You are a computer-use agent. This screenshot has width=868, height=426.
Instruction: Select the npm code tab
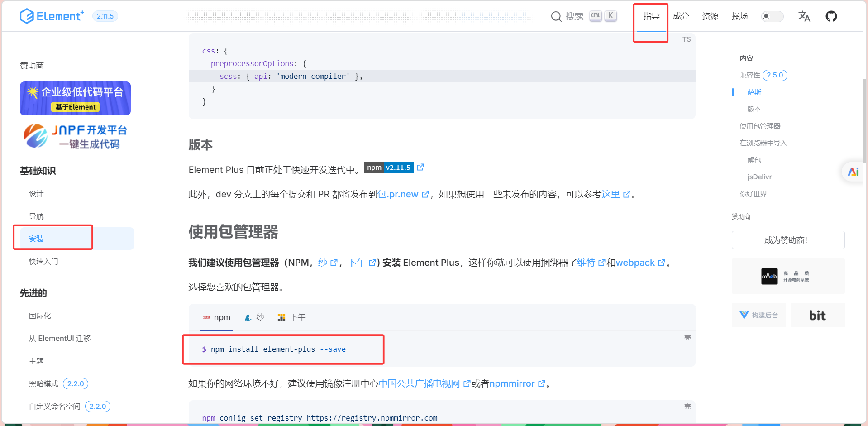point(216,317)
